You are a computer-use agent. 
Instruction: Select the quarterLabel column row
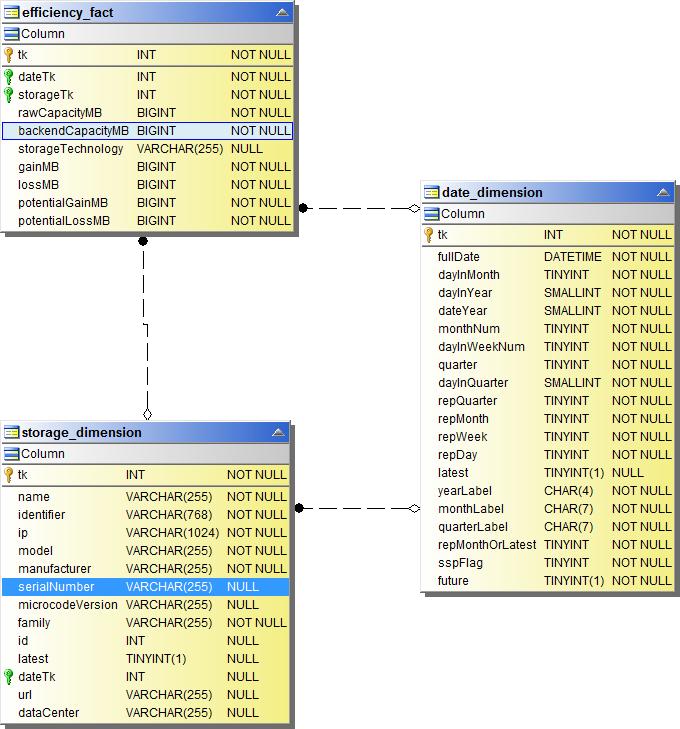click(548, 527)
